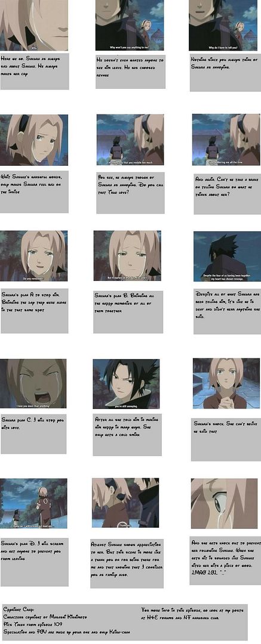Screen dimensions: 261x644
Task: Click the "you meddle too much" screenshot
Action: tap(130, 140)
